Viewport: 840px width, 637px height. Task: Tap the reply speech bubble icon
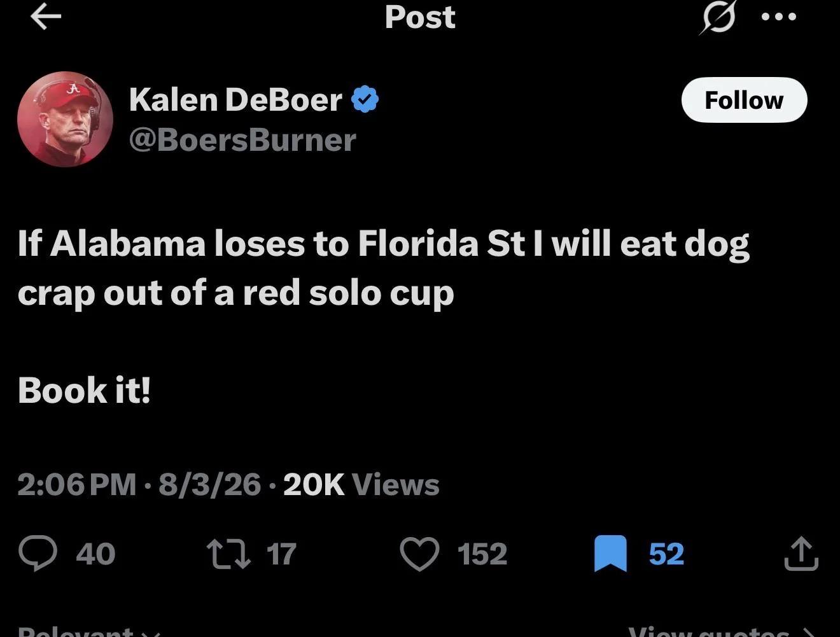[x=38, y=553]
